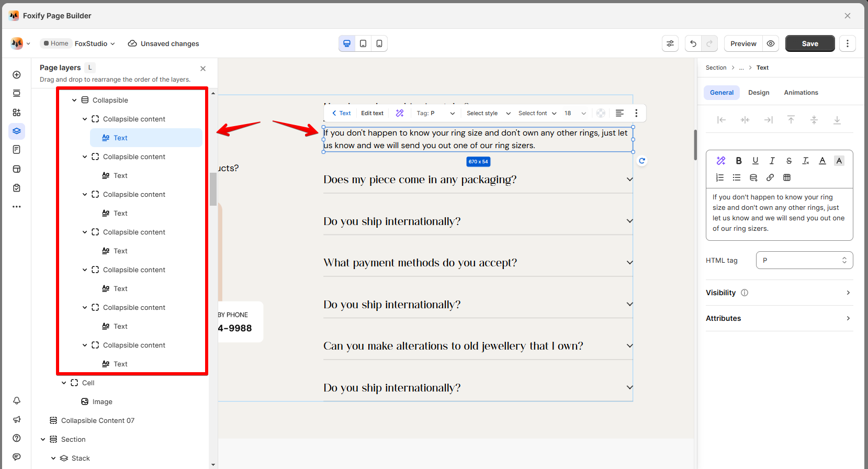Image resolution: width=868 pixels, height=469 pixels.
Task: Collapse the Cell layer tree node
Action: click(64, 383)
